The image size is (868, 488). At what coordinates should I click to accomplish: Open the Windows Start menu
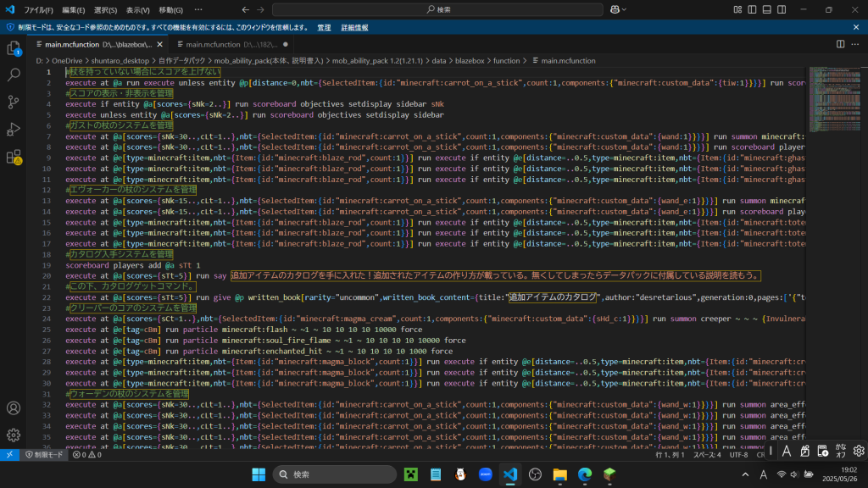[x=259, y=474]
